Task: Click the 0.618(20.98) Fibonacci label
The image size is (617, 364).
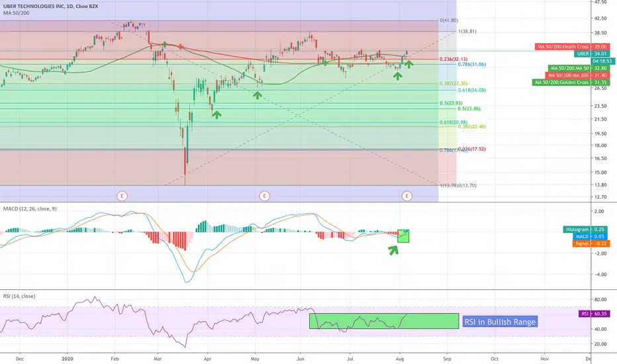Action: coord(453,122)
